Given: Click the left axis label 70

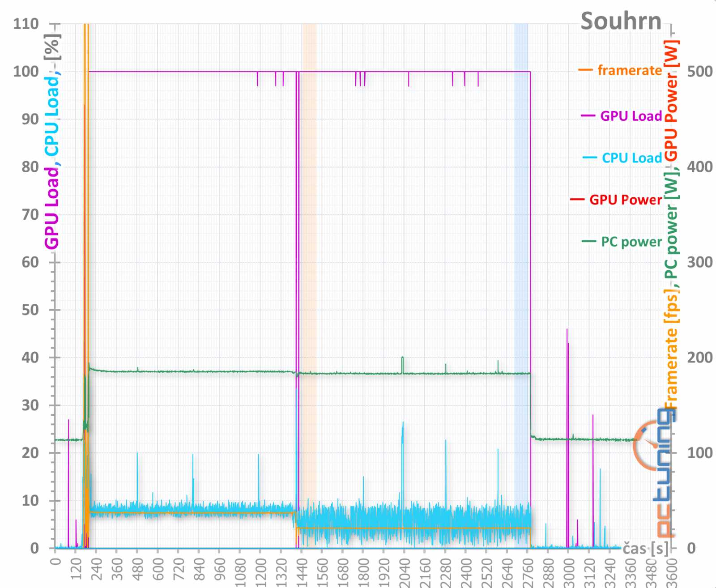Looking at the screenshot, I should coord(30,214).
